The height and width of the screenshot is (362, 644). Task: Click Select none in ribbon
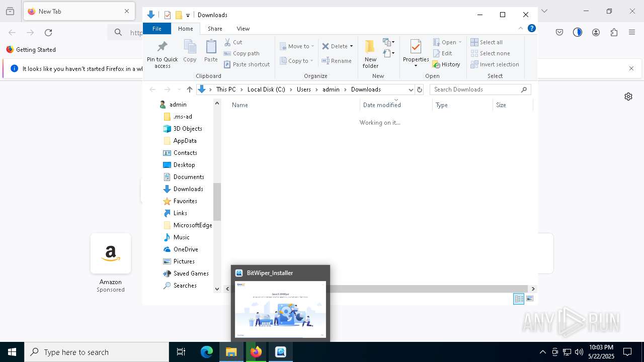point(490,53)
